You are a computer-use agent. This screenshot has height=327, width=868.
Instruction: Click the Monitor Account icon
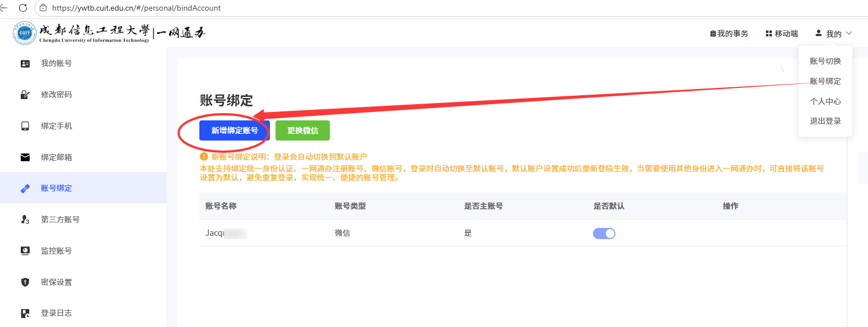[x=25, y=251]
